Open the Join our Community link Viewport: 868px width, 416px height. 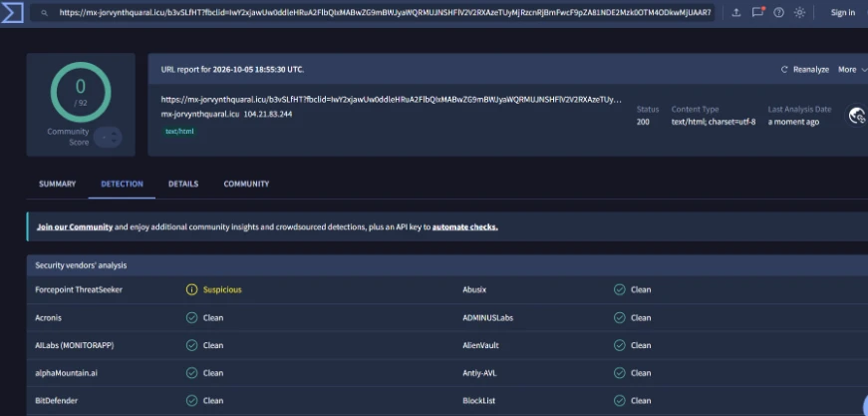click(x=75, y=227)
